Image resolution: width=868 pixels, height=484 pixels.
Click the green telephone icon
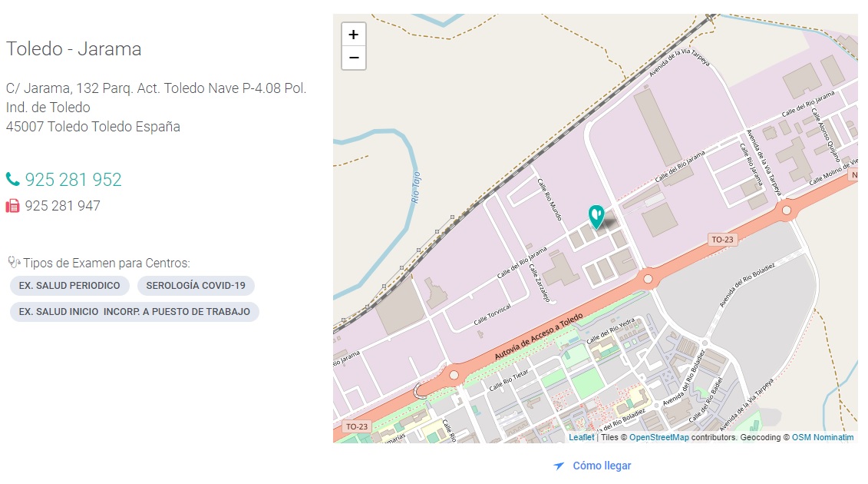tap(13, 180)
